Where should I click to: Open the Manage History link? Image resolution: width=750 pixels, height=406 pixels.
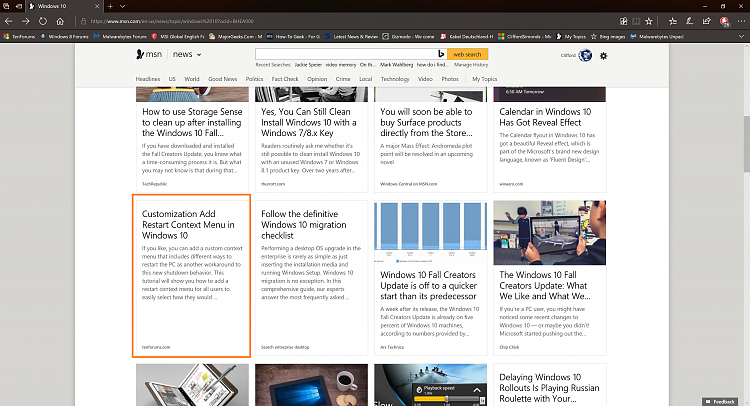coord(471,65)
